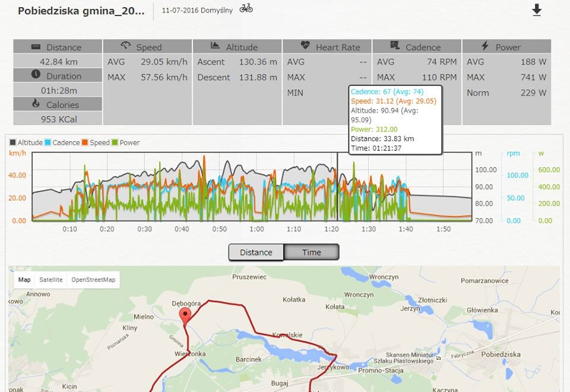Hide the Speed series in chart legend
The width and height of the screenshot is (570, 392).
(96, 143)
